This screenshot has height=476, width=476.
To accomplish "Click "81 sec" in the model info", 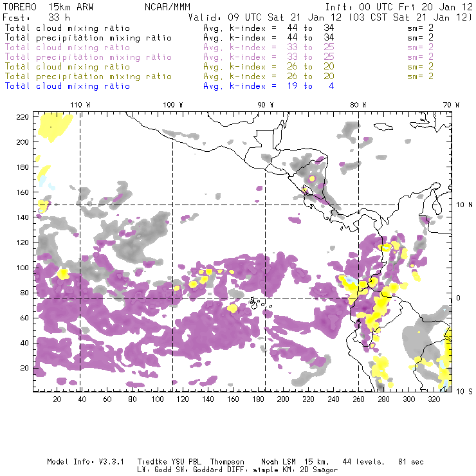I will (411, 462).
